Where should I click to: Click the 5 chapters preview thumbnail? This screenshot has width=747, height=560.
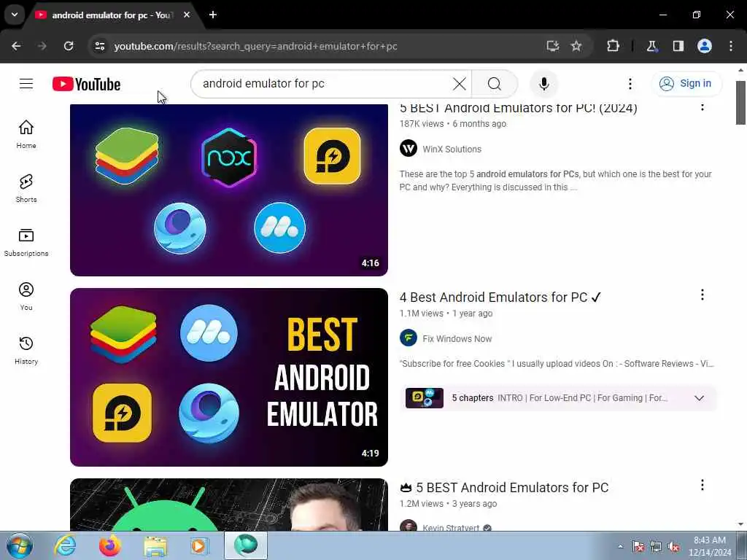(424, 398)
